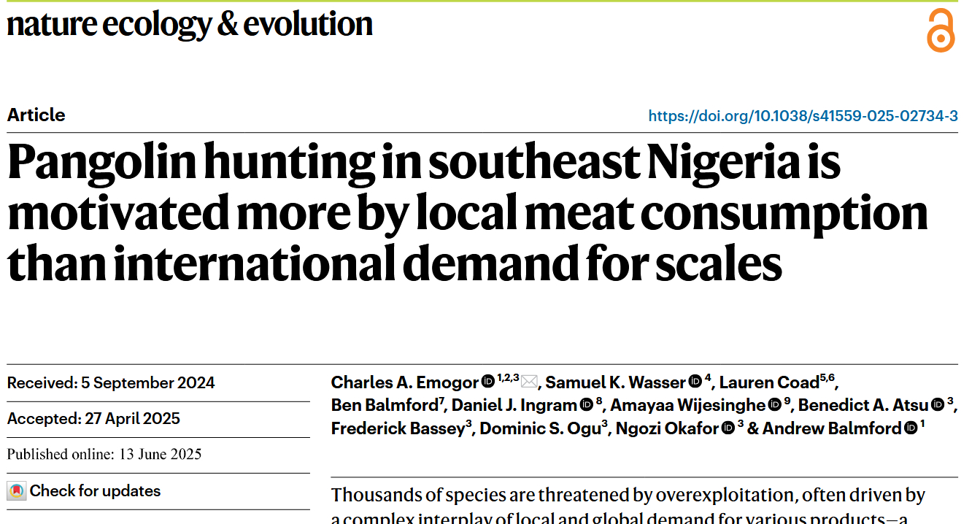This screenshot has width=980, height=524.
Task: Click the orange open access lock icon
Action: pyautogui.click(x=940, y=31)
